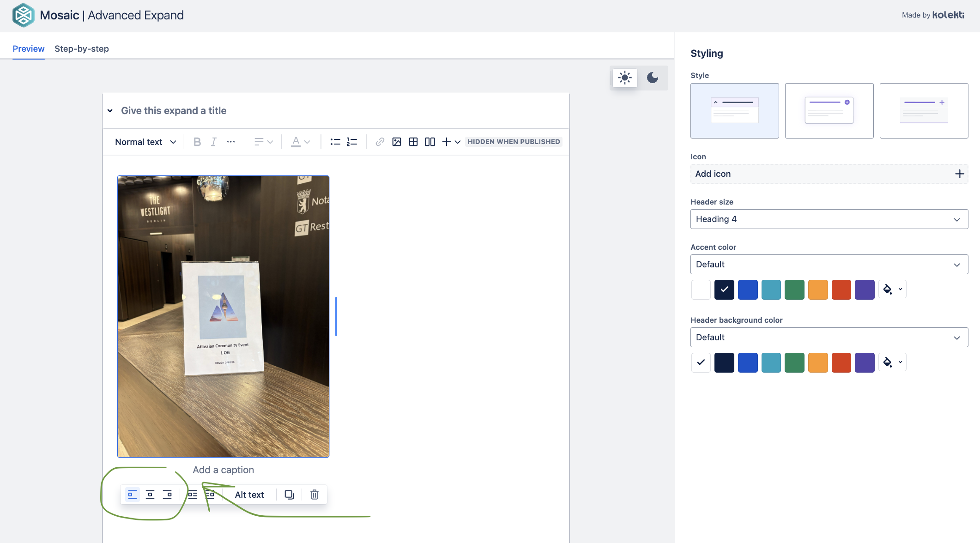Switch to light mode sun toggle

click(x=624, y=78)
